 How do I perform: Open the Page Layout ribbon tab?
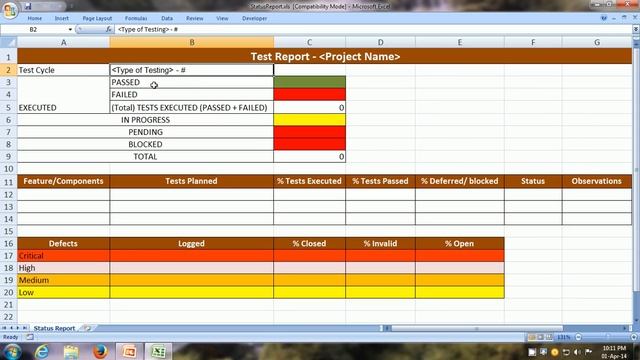click(97, 18)
